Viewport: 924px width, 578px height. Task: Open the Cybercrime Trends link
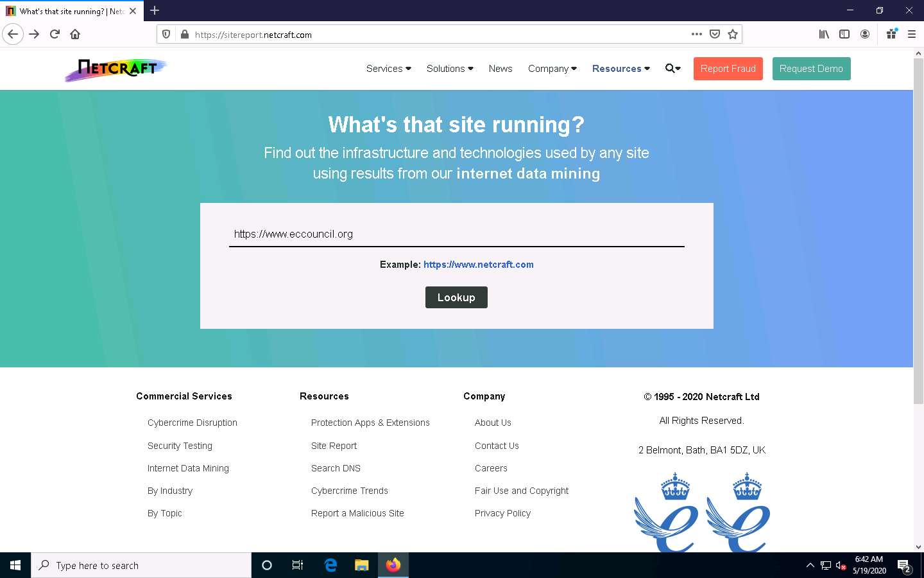point(350,491)
